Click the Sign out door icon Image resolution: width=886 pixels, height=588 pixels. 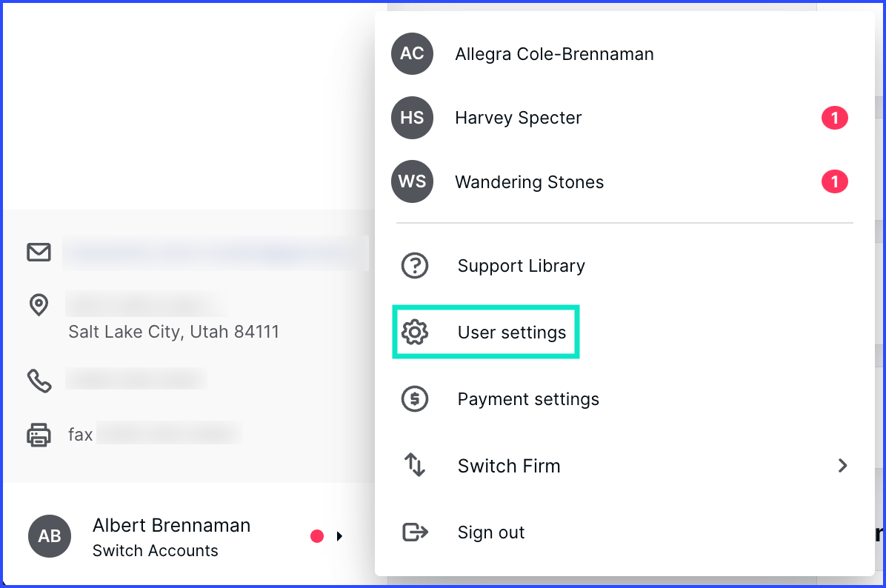point(414,532)
